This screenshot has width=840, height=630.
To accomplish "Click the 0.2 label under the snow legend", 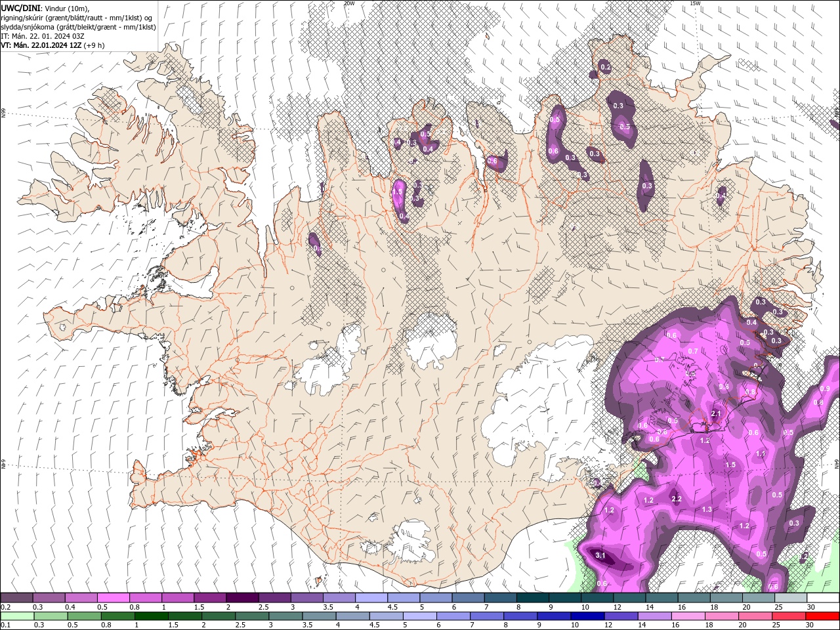I will [5, 607].
